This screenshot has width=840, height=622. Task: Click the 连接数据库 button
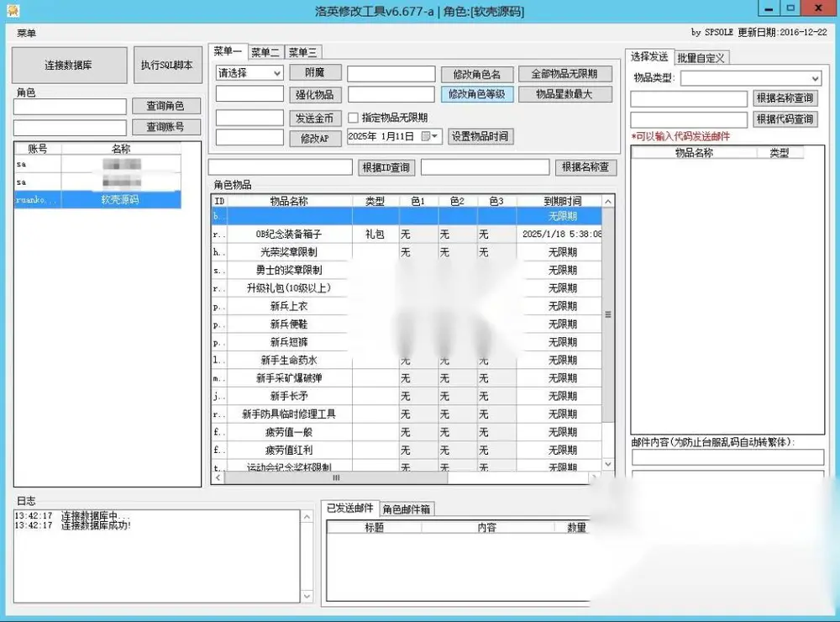69,66
